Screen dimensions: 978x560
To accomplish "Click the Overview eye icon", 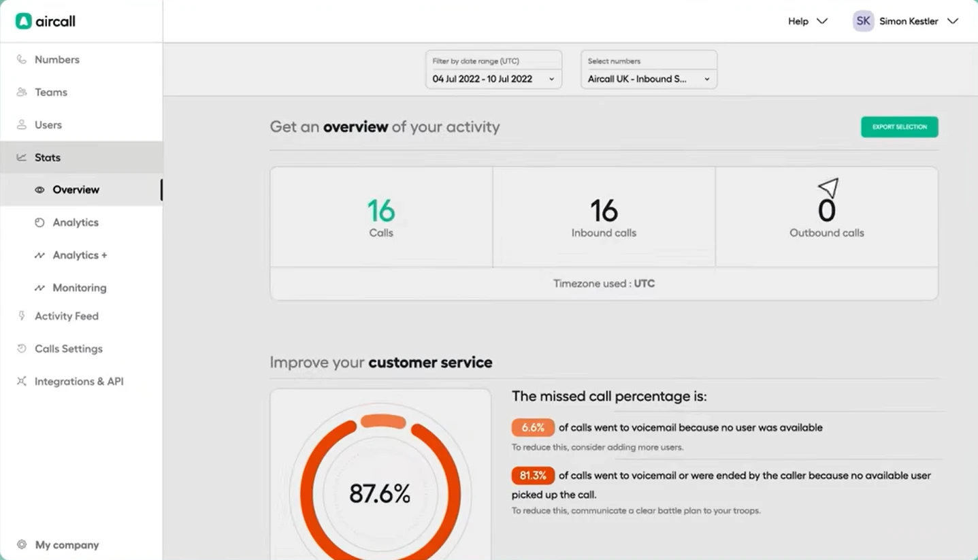I will [40, 190].
